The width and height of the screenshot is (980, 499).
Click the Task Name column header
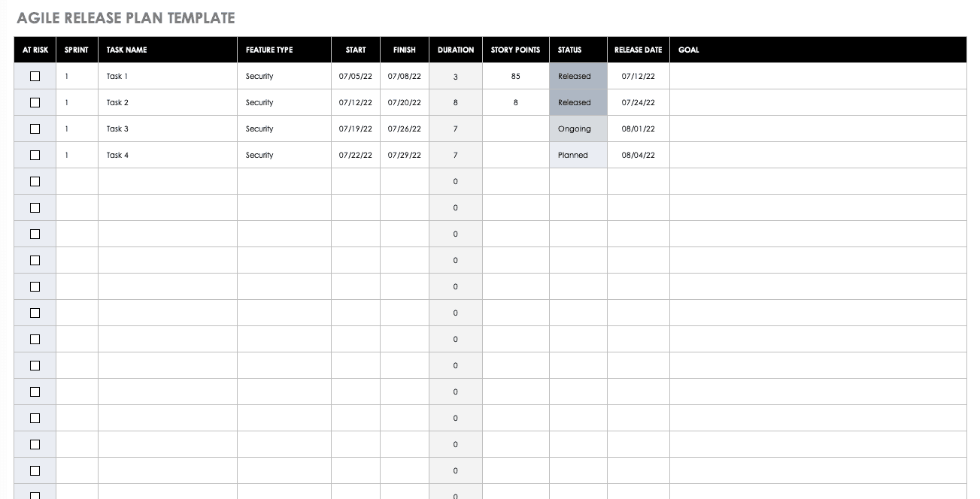coord(127,50)
